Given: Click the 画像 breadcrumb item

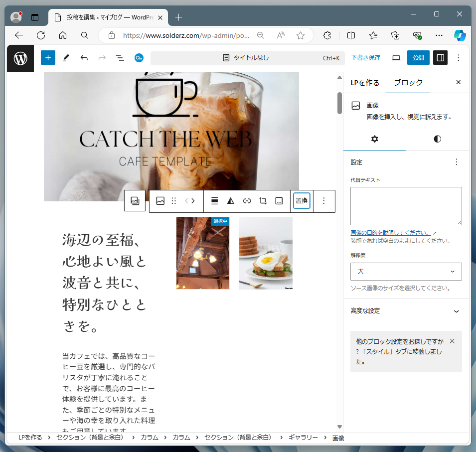Looking at the screenshot, I should pos(338,438).
